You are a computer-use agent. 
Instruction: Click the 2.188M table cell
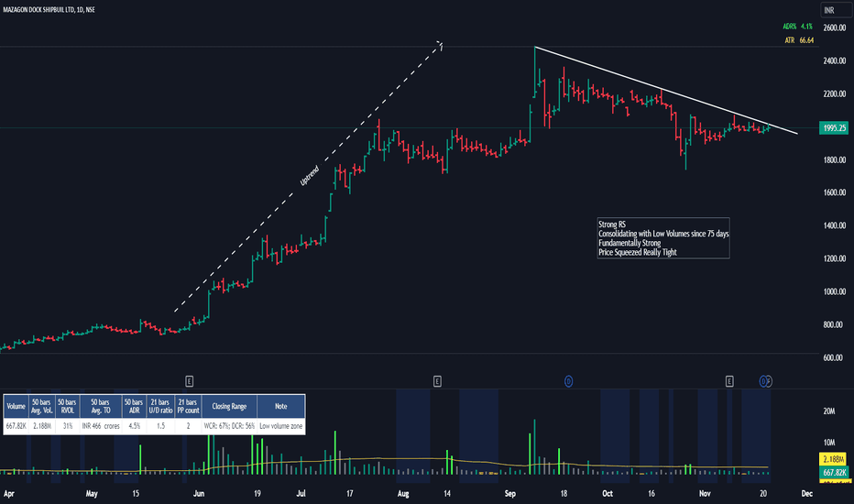[41, 426]
